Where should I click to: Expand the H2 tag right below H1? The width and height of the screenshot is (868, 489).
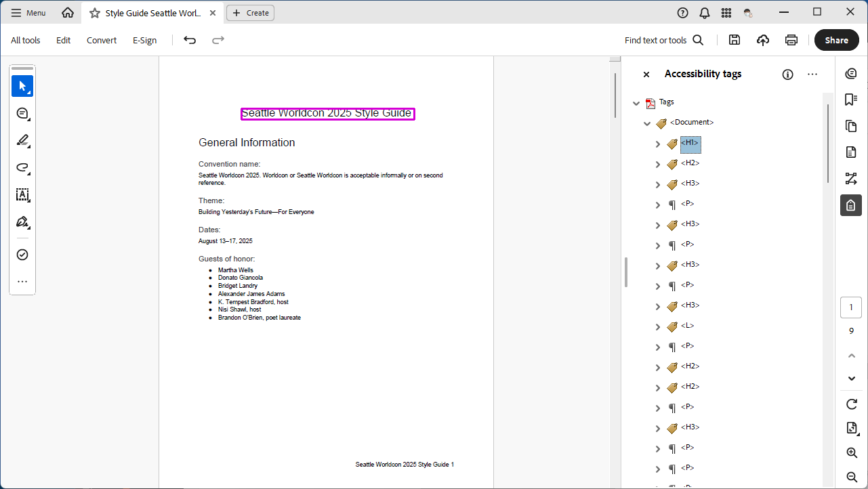657,165
